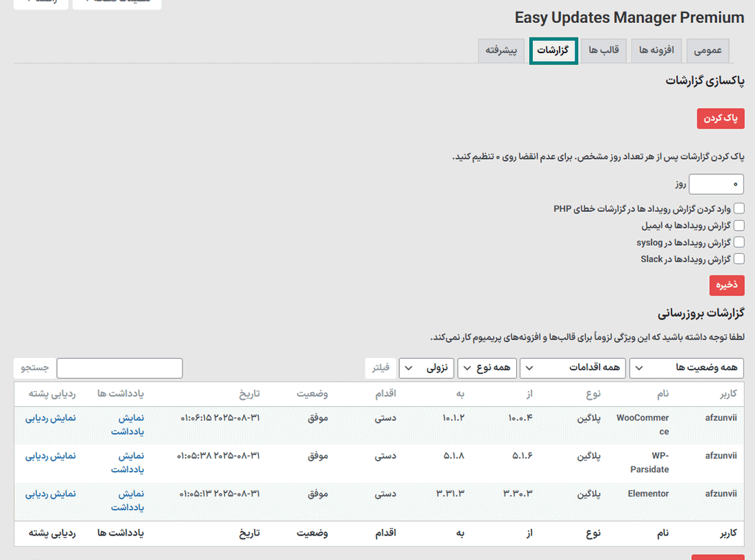Click version ۱۰.۱.۲ in WooCommerce row

click(x=453, y=418)
